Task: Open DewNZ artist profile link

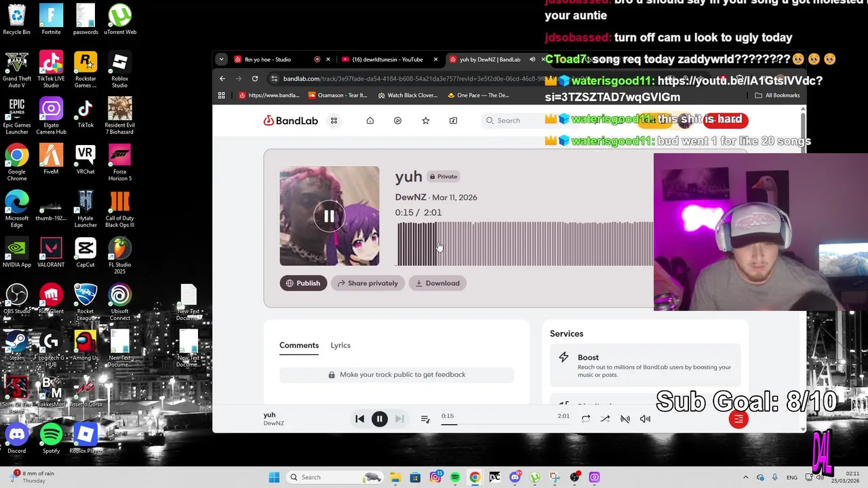Action: pyautogui.click(x=411, y=197)
